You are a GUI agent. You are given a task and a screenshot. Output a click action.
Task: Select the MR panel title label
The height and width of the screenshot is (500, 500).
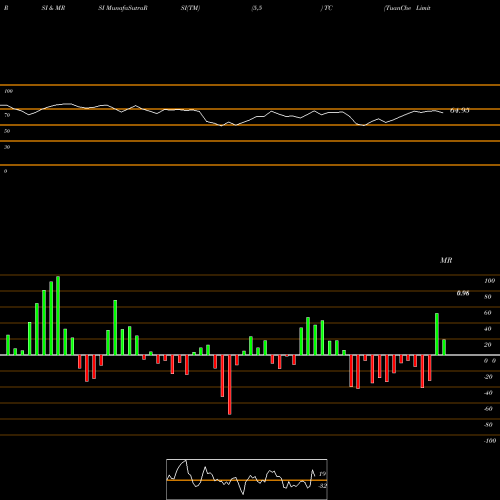point(446,260)
